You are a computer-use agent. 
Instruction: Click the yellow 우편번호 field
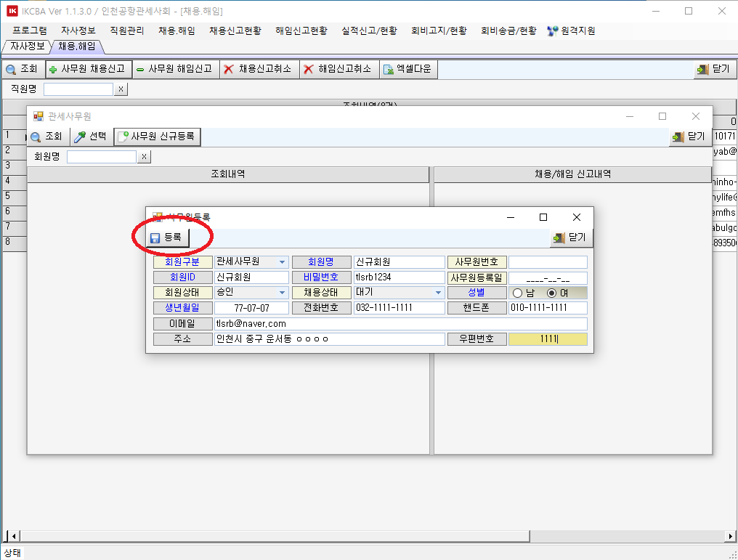pyautogui.click(x=548, y=339)
